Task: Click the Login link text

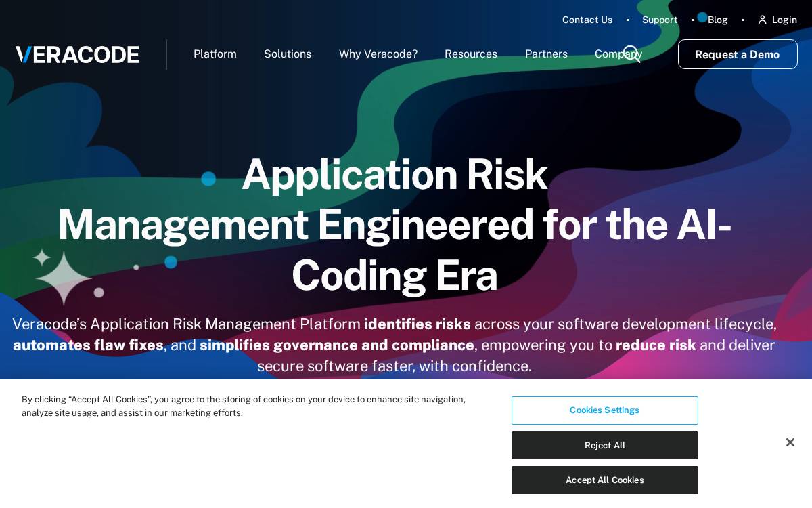Action: (784, 20)
